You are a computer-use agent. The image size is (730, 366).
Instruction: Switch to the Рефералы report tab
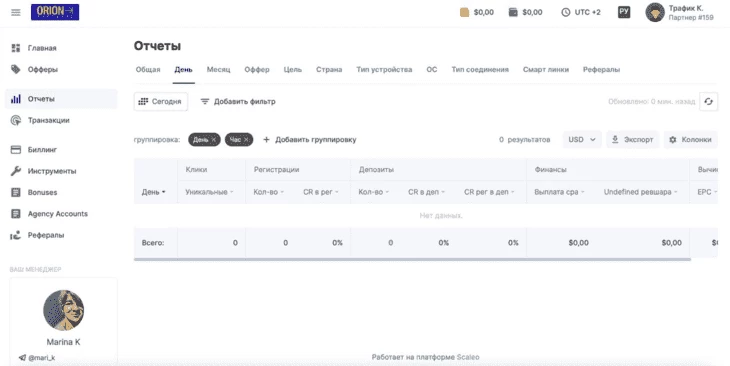[602, 69]
